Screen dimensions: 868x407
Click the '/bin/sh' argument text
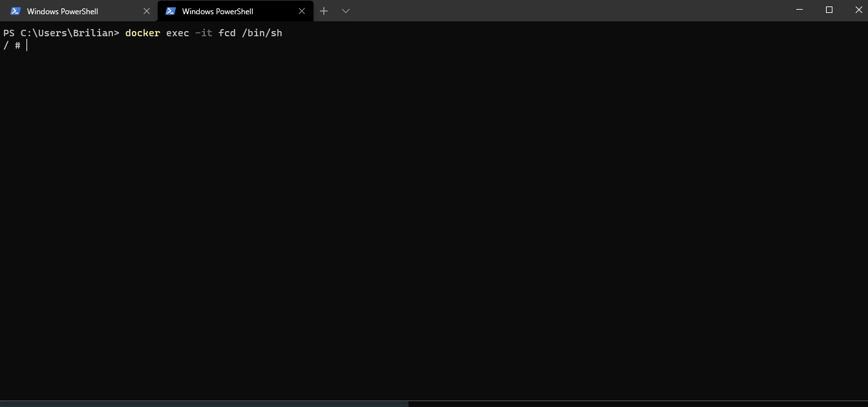[262, 33]
